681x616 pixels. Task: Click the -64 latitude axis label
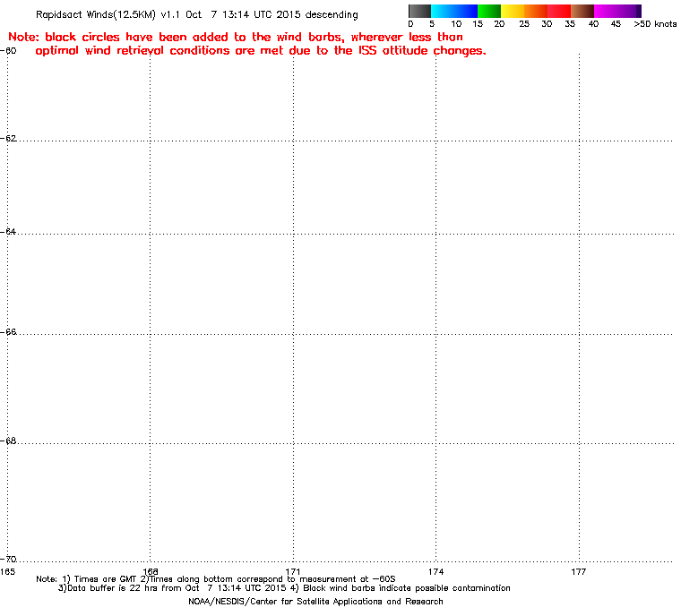click(8, 231)
